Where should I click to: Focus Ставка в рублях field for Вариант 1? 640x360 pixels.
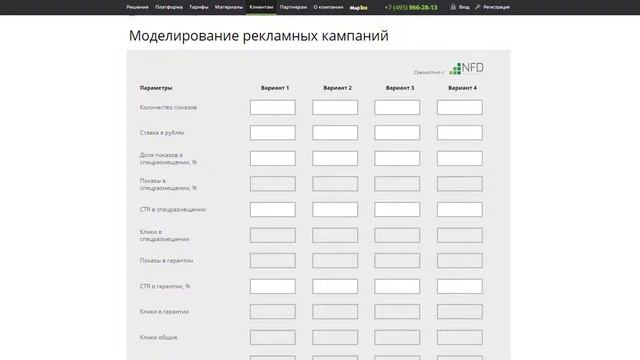[273, 133]
